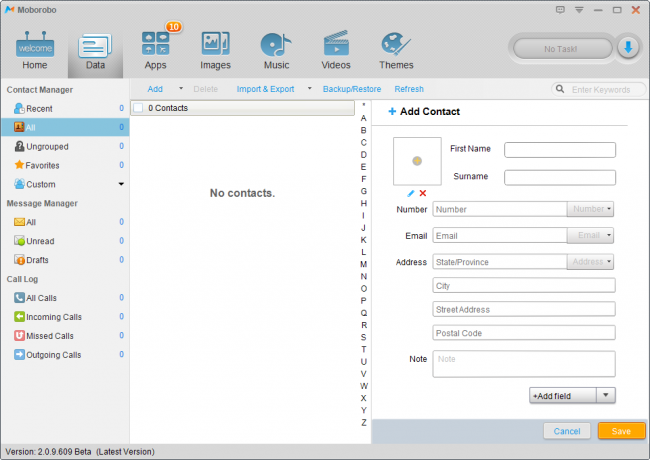Image resolution: width=650 pixels, height=460 pixels.
Task: Click the No Task! button
Action: (562, 49)
